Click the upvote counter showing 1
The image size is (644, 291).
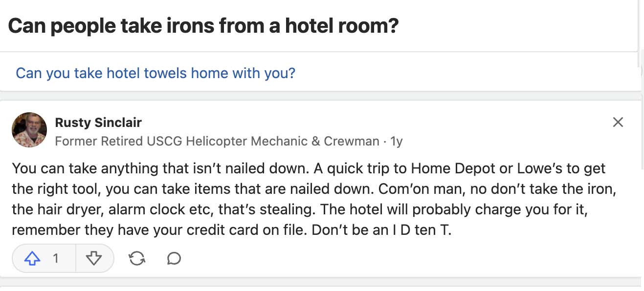[55, 258]
